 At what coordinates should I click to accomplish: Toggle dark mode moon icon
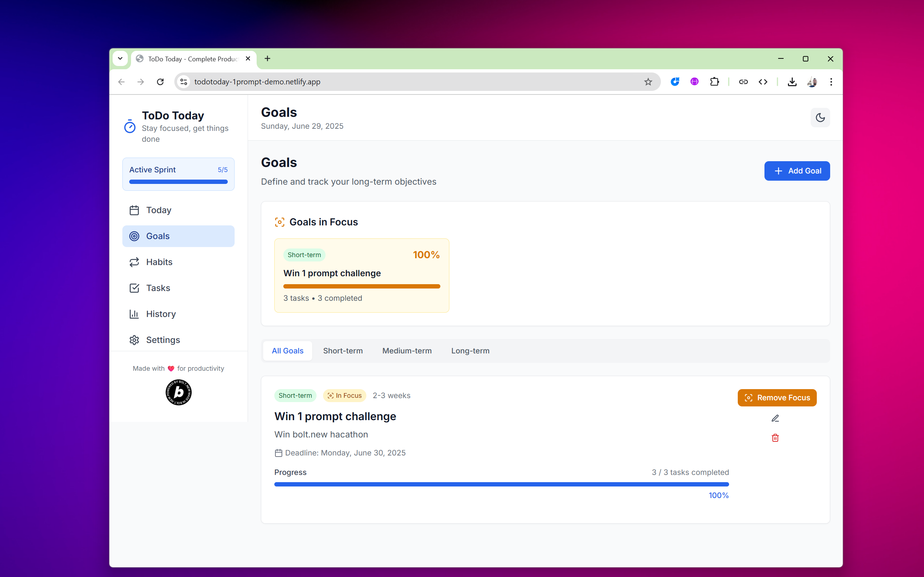pos(820,118)
